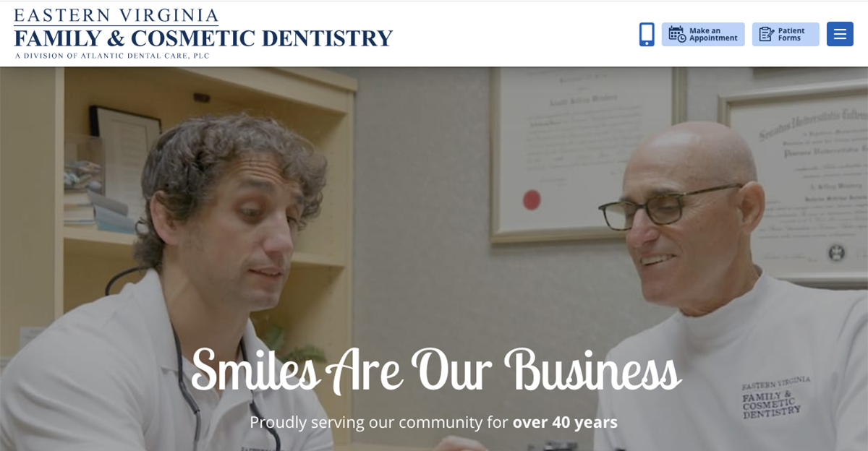Open the hamburger navigation menu

click(x=840, y=34)
